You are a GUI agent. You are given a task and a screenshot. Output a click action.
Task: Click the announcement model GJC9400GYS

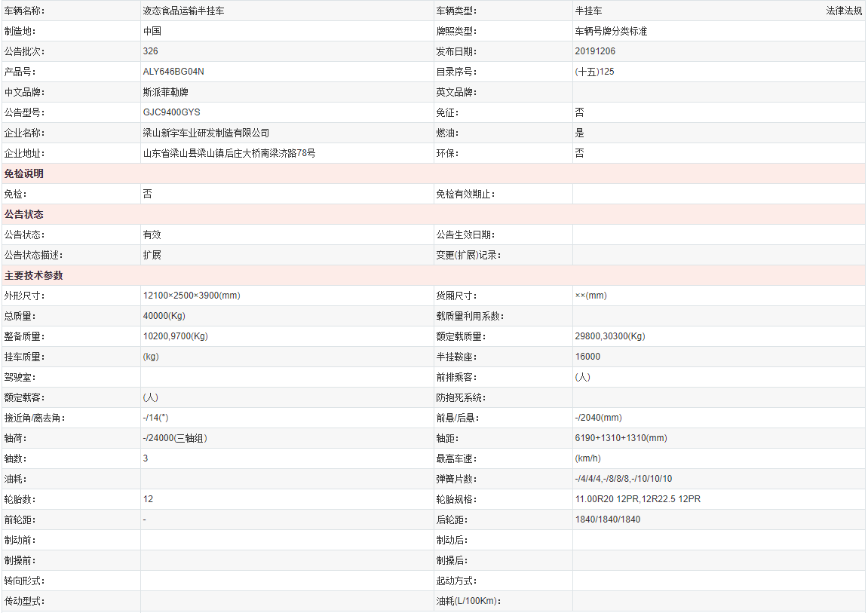pyautogui.click(x=171, y=113)
